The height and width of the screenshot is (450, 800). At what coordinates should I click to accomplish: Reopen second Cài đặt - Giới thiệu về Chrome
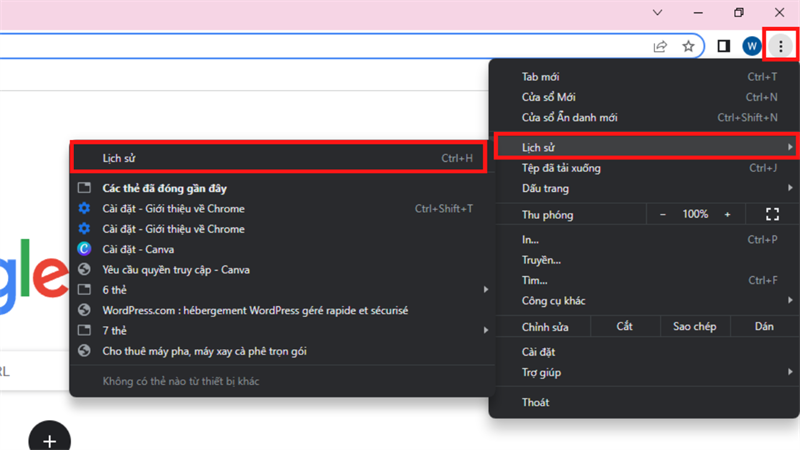283,229
